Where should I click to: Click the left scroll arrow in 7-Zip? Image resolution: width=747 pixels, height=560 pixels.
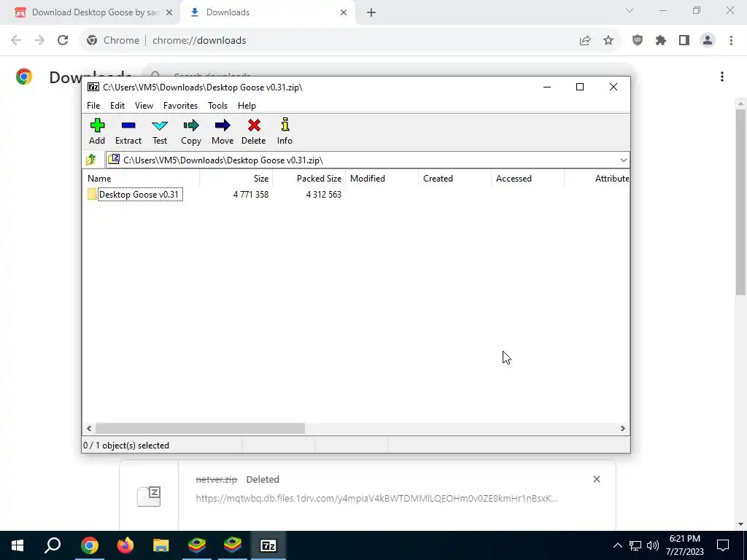[89, 429]
